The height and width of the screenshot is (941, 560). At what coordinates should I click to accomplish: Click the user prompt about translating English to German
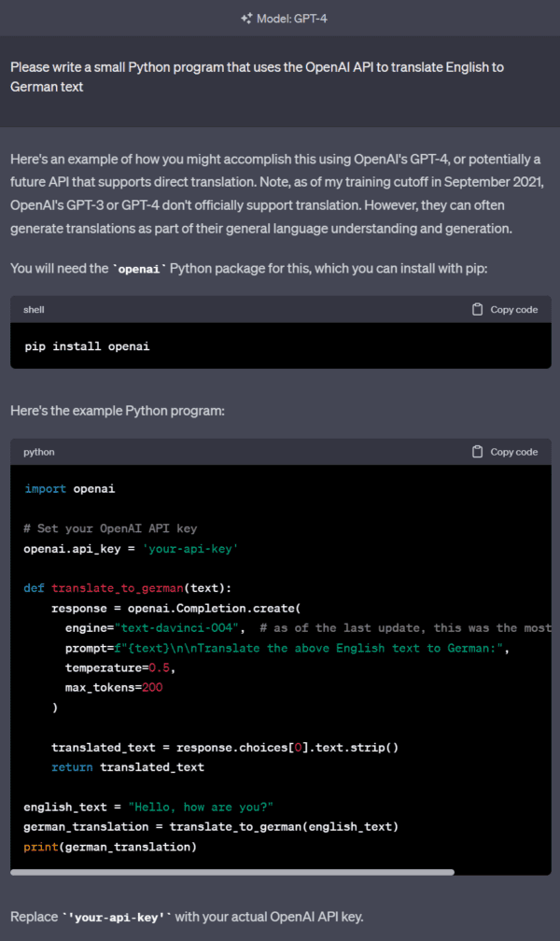[x=257, y=77]
